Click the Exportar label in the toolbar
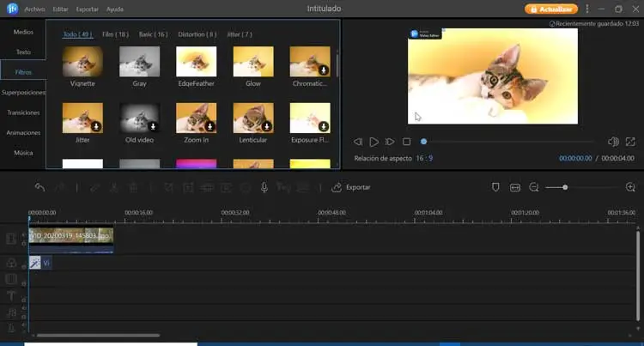Image resolution: width=644 pixels, height=346 pixels. coord(358,187)
